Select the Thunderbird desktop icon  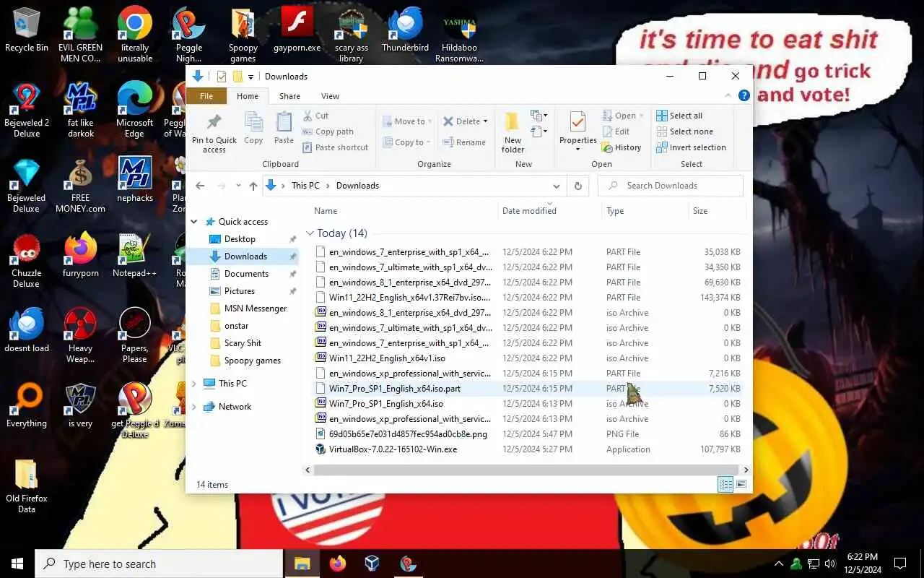coord(405,30)
